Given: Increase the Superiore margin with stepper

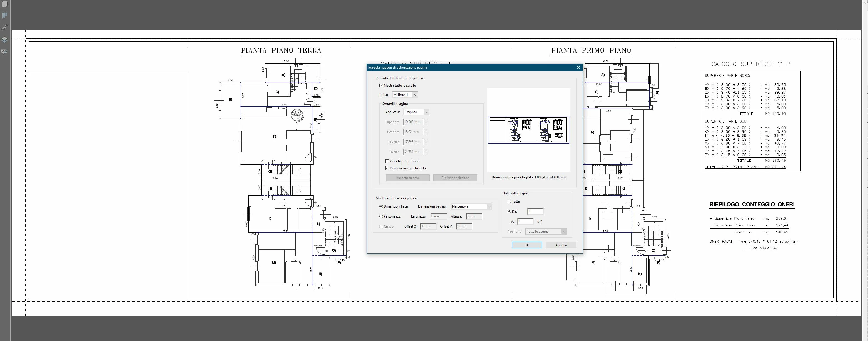Looking at the screenshot, I should [x=426, y=120].
